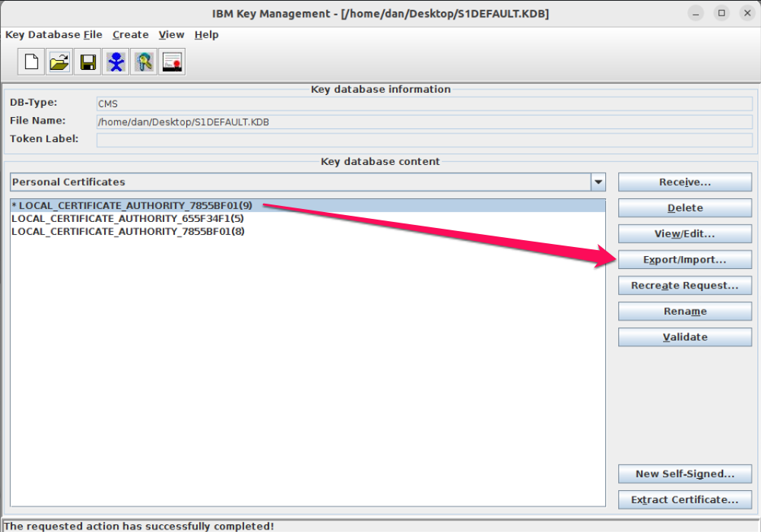The height and width of the screenshot is (532, 761).
Task: Click the certificate with red seal icon
Action: (x=172, y=62)
